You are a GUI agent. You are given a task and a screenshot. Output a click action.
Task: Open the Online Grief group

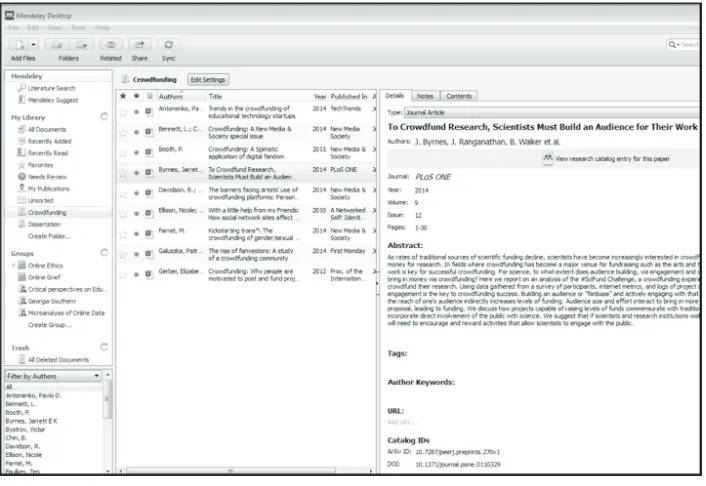coord(44,277)
